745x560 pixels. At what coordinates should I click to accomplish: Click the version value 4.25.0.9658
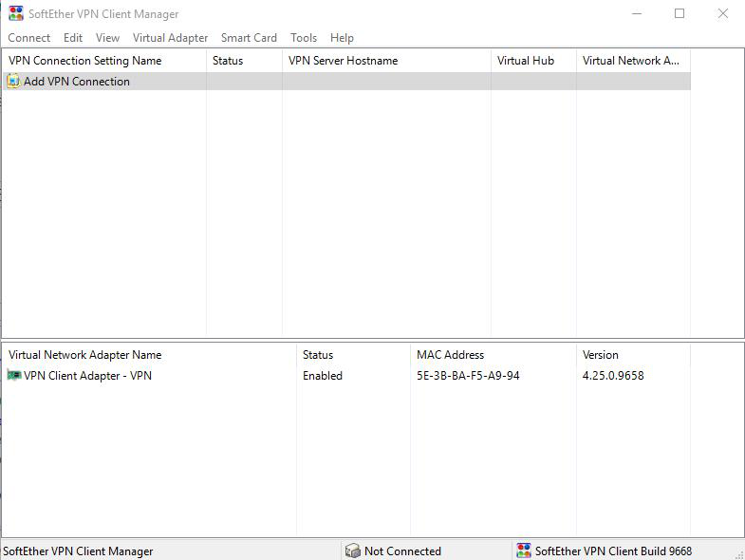[613, 376]
